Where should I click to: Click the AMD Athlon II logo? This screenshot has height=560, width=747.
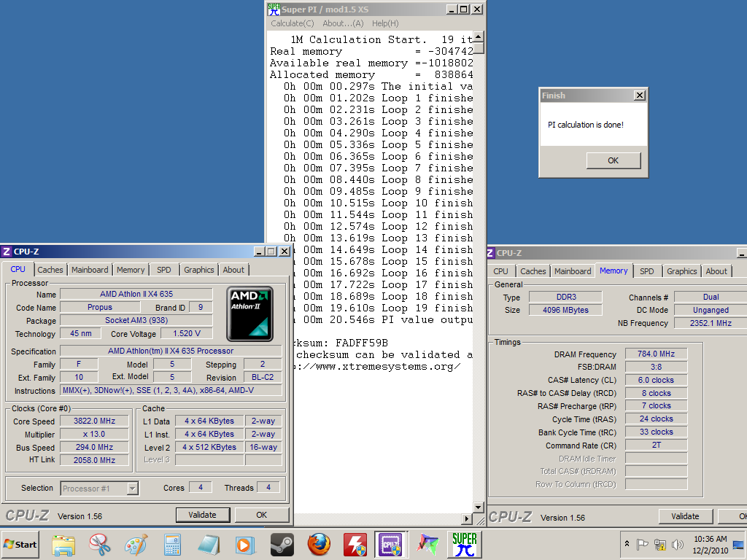(x=249, y=314)
